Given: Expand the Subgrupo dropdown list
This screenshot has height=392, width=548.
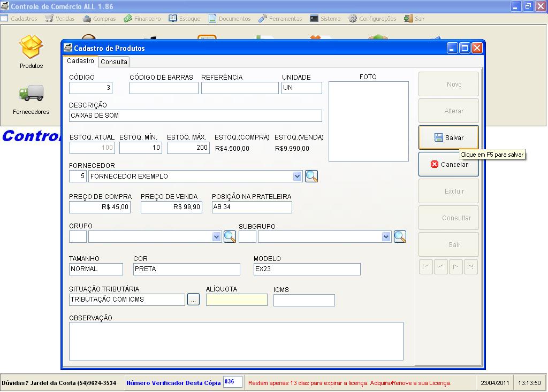Looking at the screenshot, I should tap(386, 237).
